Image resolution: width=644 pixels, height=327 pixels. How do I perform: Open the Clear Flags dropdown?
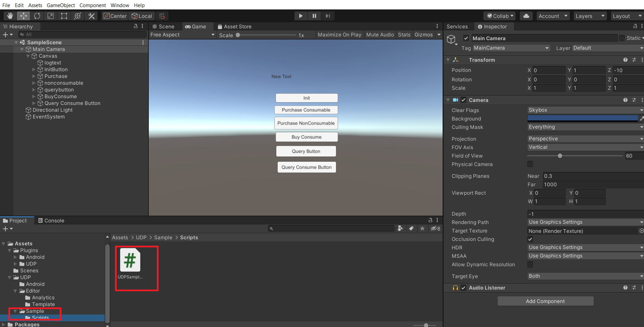coord(584,110)
